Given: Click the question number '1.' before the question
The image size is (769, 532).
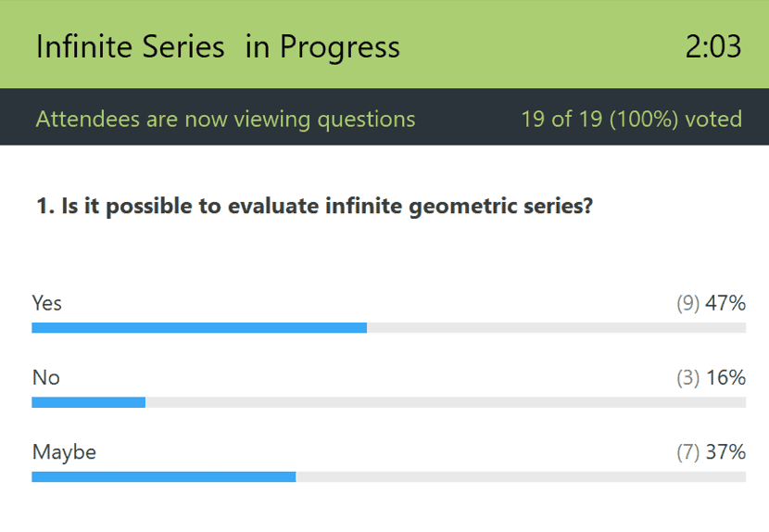Looking at the screenshot, I should 44,207.
